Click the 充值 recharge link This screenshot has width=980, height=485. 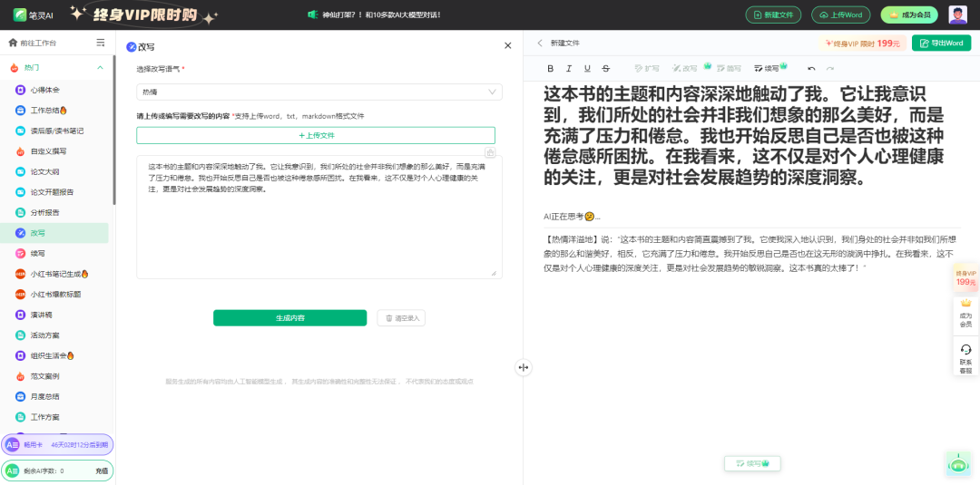point(102,471)
